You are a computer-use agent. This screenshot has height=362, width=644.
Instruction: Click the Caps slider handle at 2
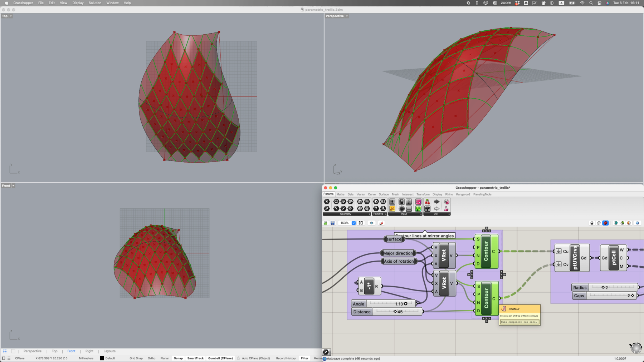click(x=633, y=296)
